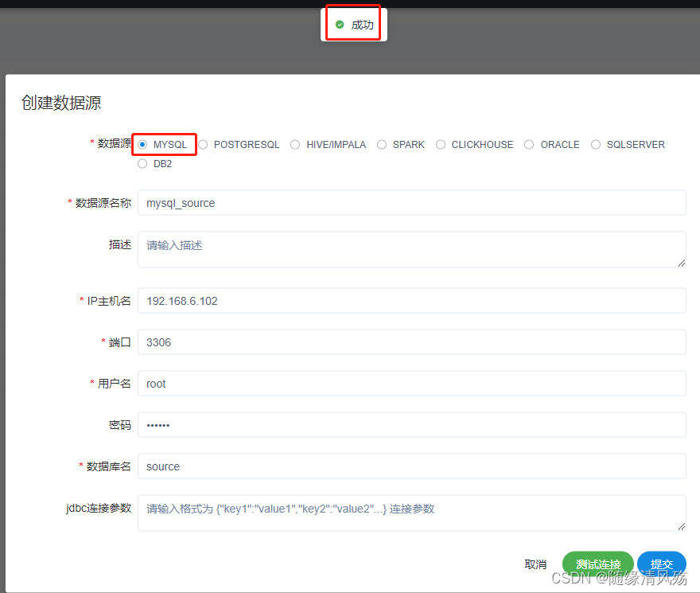Click the green success check icon
Image resolution: width=700 pixels, height=593 pixels.
340,25
